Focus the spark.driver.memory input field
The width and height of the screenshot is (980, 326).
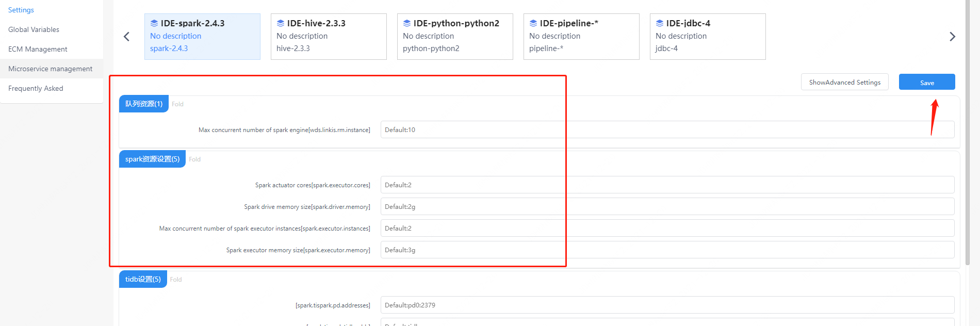667,207
